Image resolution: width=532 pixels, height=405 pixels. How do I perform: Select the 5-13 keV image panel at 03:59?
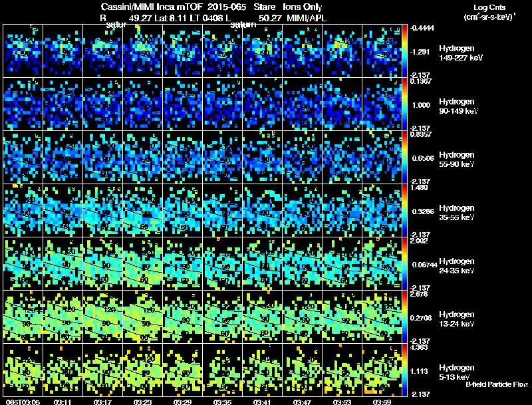[382, 370]
